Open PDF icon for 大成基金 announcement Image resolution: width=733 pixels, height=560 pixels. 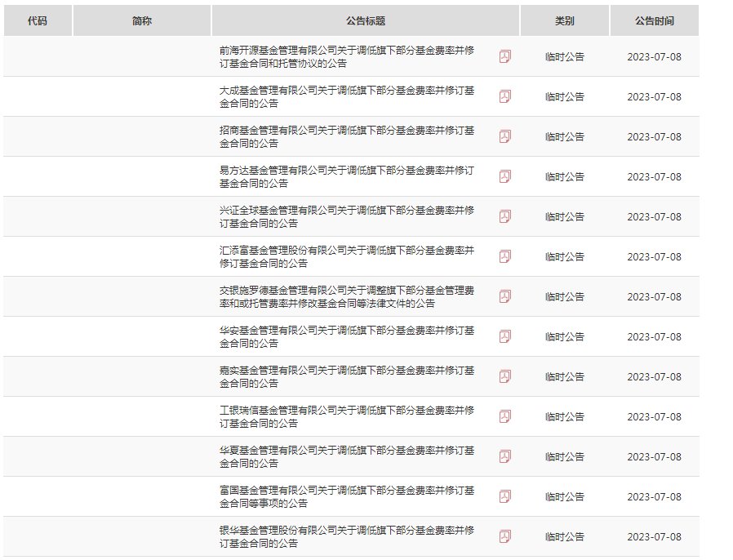coord(505,97)
